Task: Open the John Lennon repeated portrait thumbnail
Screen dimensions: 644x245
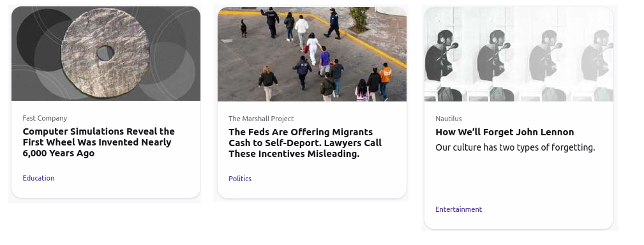Action: click(519, 54)
